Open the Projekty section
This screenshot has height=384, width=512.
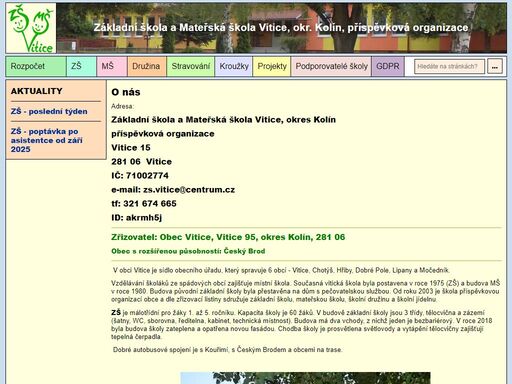(x=272, y=66)
